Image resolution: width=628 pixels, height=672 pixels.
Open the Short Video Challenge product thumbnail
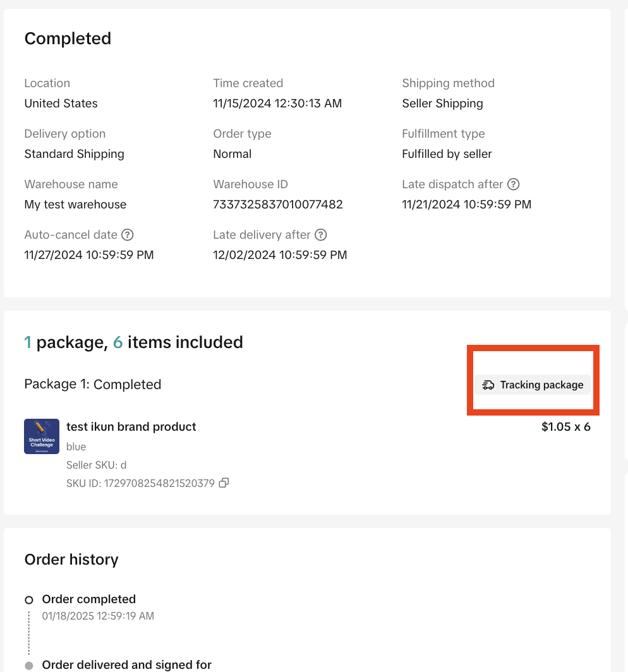tap(42, 436)
